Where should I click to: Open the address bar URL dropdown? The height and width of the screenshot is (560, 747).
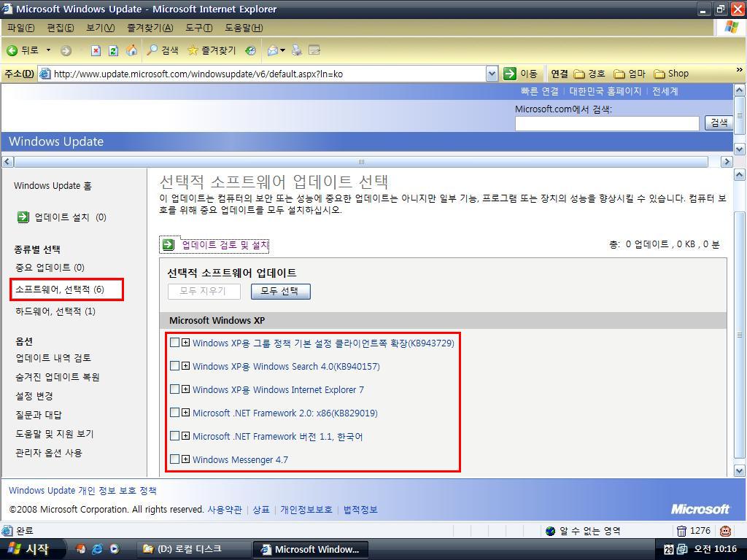[x=492, y=74]
